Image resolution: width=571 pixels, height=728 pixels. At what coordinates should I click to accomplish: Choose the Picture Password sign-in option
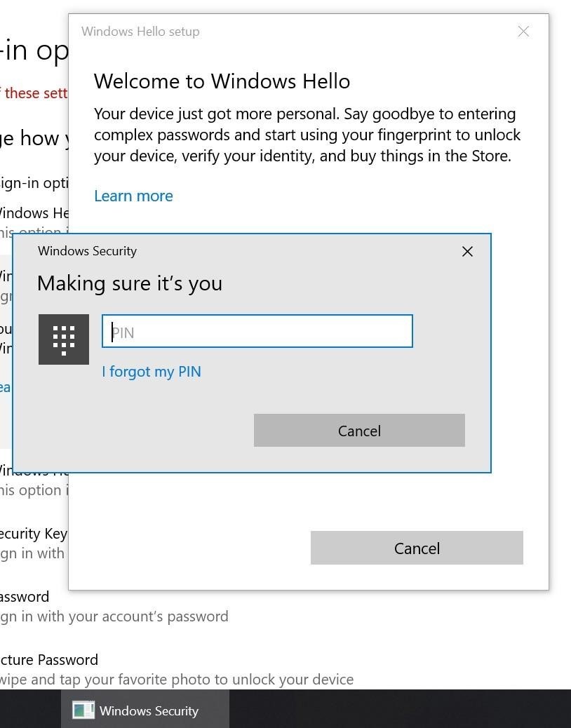[49, 660]
